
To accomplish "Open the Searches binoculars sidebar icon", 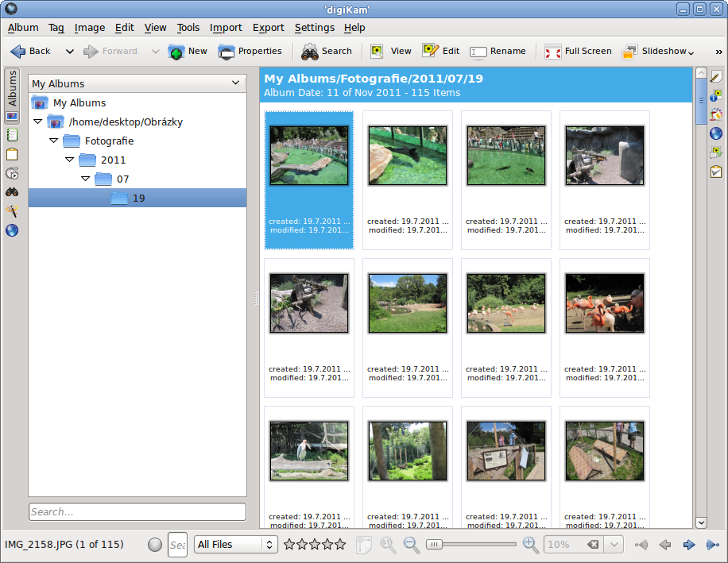I will tap(12, 192).
